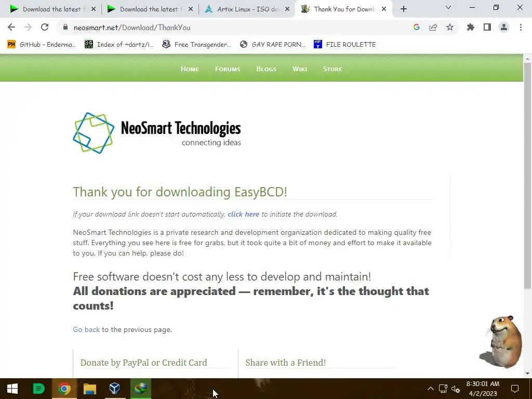
Task: Click the page vertical scrollbar thumb
Action: click(x=528, y=176)
